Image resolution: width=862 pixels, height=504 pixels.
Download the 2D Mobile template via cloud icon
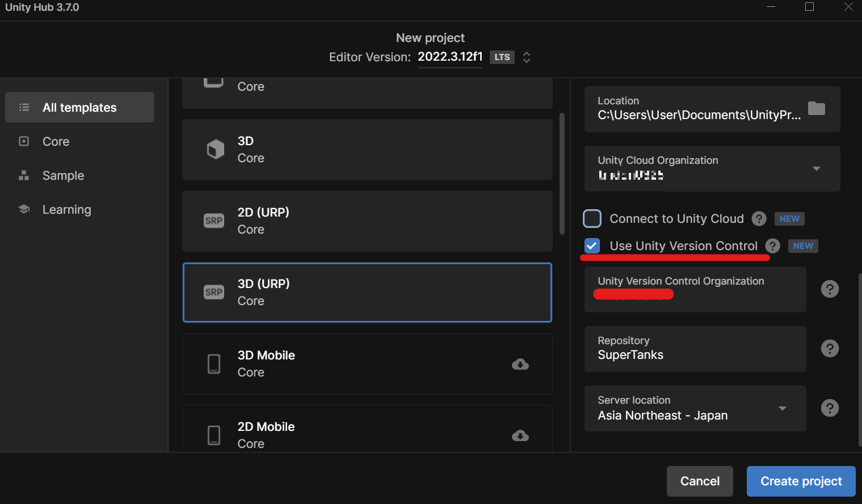tap(520, 435)
